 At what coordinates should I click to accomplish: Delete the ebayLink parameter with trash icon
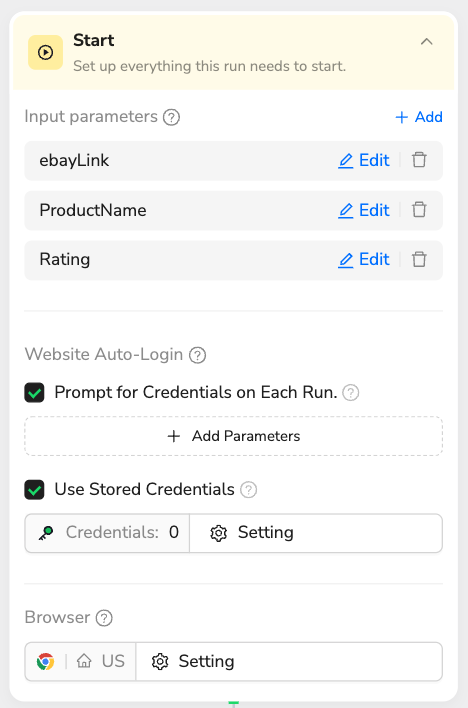[419, 160]
